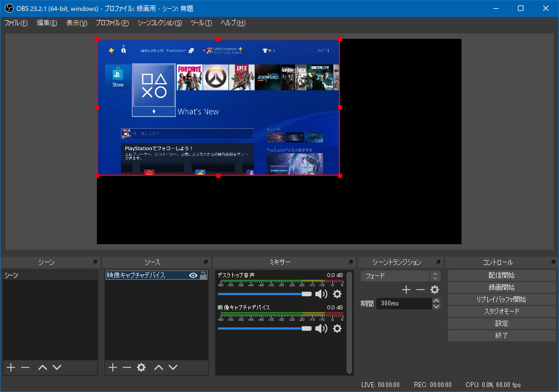
Task: Add a new scene with plus icon
Action: [11, 367]
